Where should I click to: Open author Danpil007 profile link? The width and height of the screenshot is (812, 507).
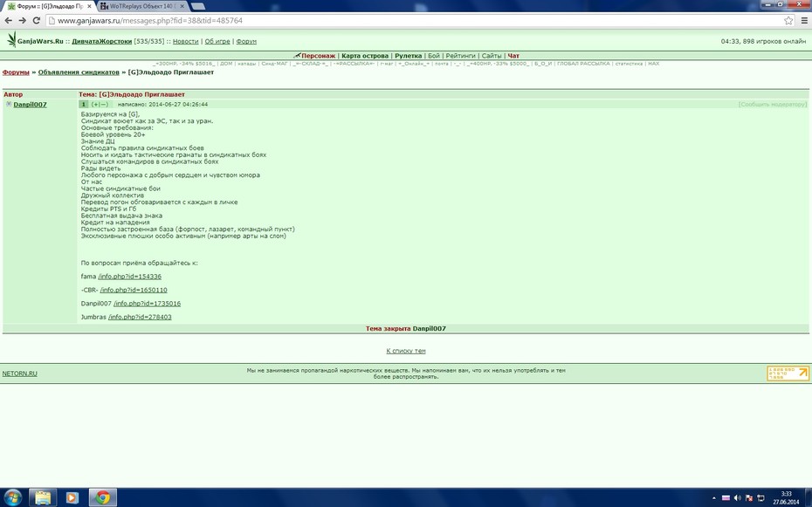click(x=30, y=105)
